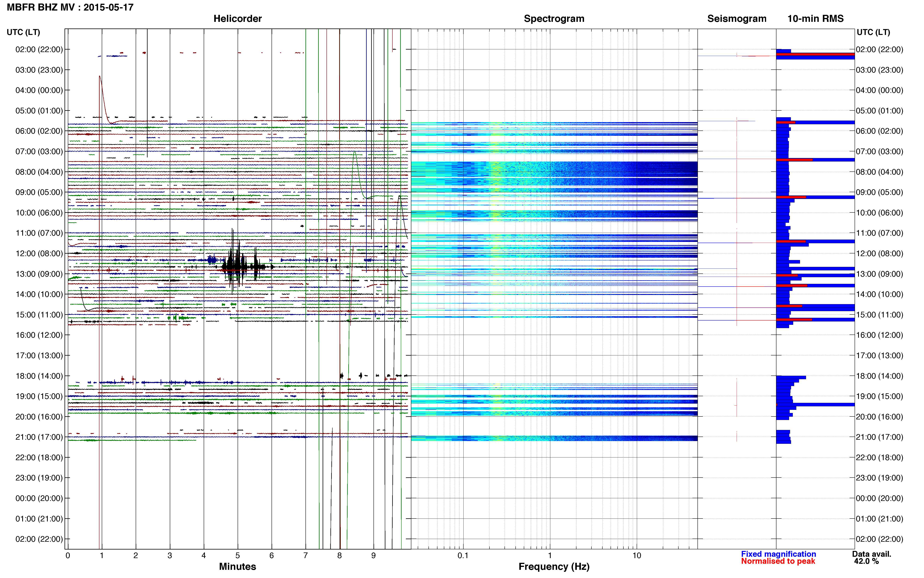The image size is (924, 578).
Task: Click the '0.1' tick on the Frequency axis
Action: pyautogui.click(x=463, y=555)
